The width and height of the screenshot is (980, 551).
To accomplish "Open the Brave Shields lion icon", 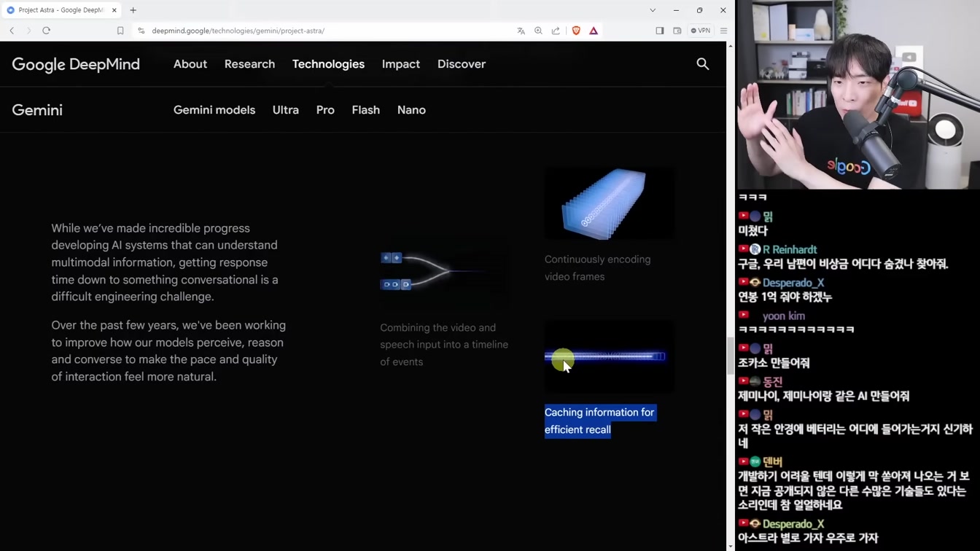I will 576,31.
